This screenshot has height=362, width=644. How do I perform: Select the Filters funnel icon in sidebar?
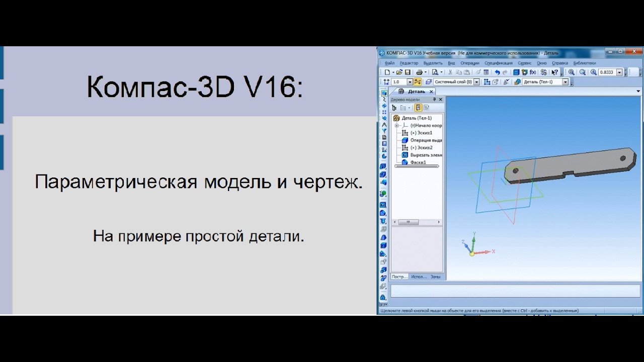point(384,130)
